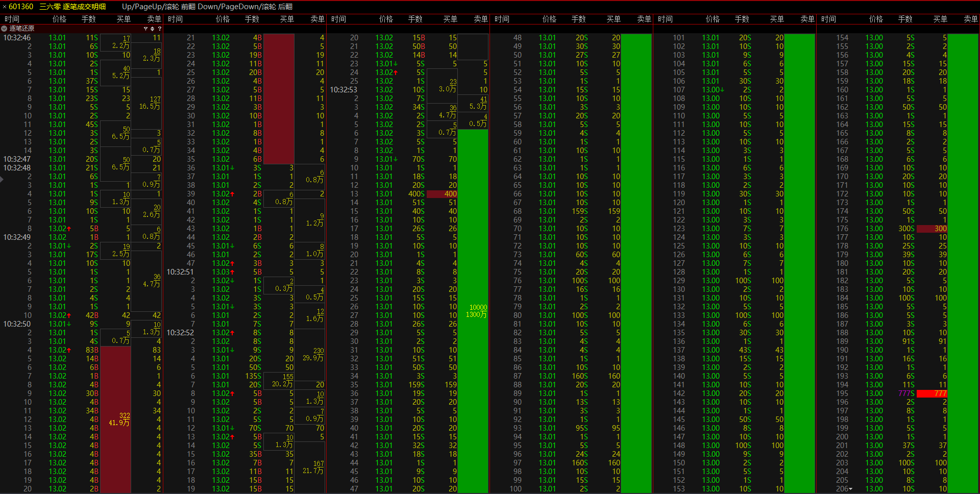Open the question mark help icon
The image size is (980, 494).
[159, 29]
